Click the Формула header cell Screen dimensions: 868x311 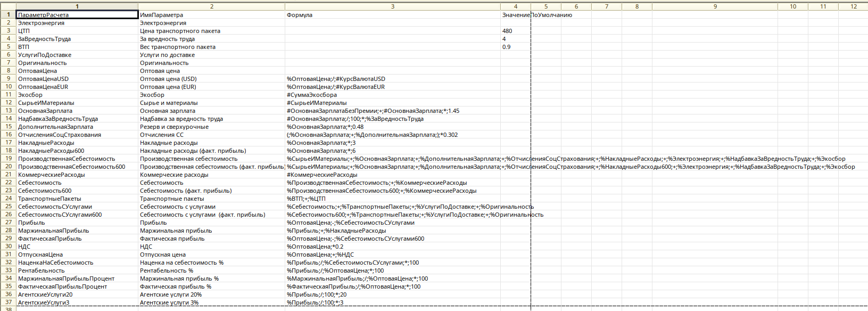[x=300, y=15]
